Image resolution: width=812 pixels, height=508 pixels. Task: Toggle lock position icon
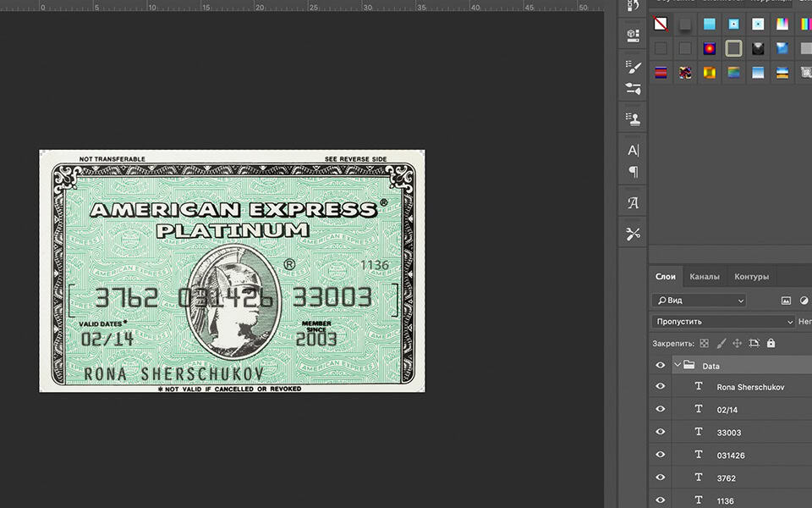tap(738, 343)
